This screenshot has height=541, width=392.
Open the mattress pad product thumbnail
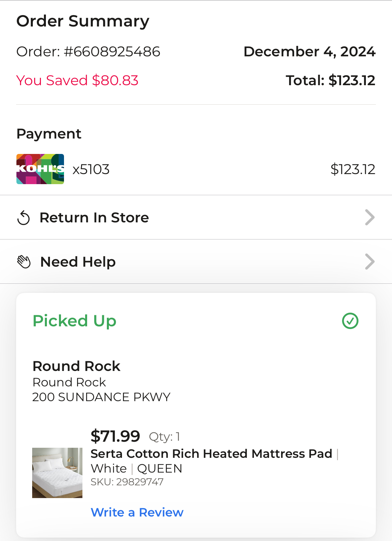point(57,473)
